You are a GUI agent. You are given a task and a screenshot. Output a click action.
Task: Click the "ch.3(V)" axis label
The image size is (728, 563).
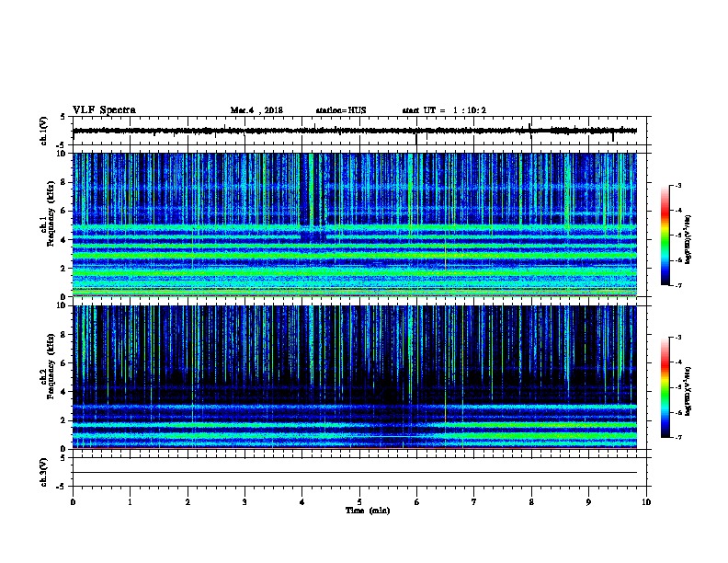pos(43,472)
